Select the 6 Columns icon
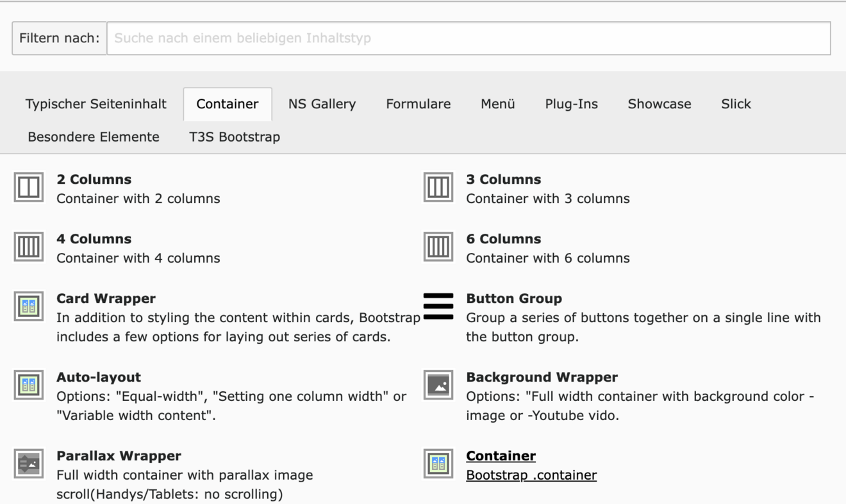The height and width of the screenshot is (504, 846). [438, 247]
